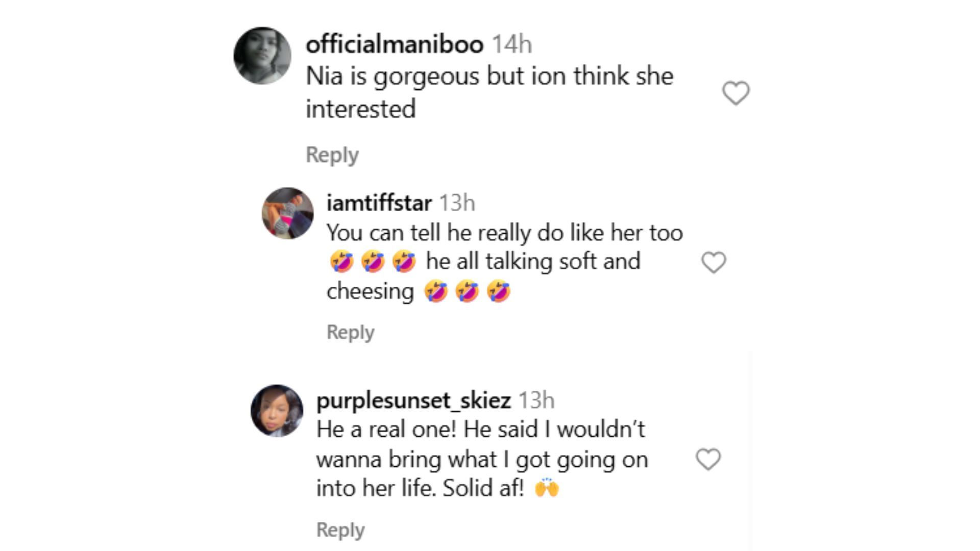Open iamtiffstar's profile picture
980x551 pixels.
(287, 213)
